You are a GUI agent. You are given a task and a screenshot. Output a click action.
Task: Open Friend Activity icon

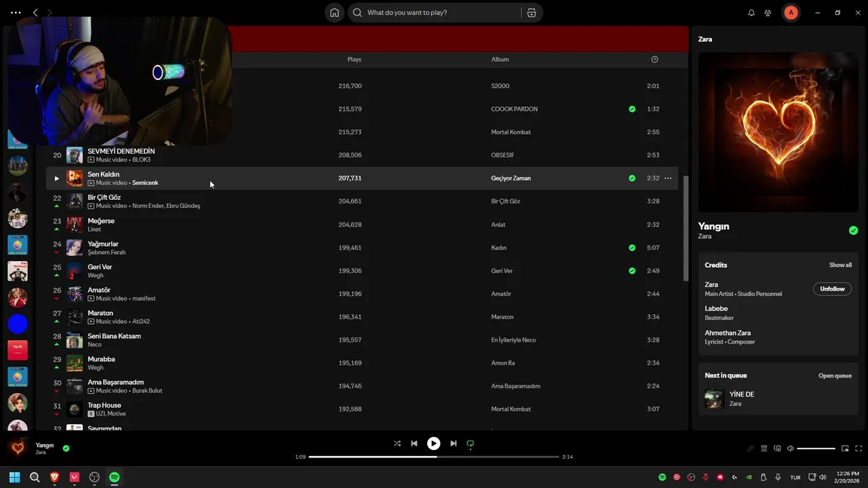(x=768, y=13)
